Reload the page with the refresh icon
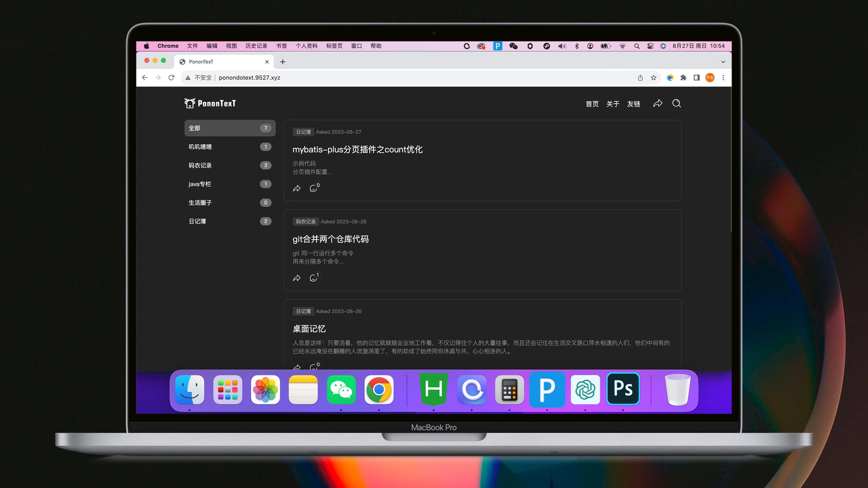The image size is (868, 488). 171,78
